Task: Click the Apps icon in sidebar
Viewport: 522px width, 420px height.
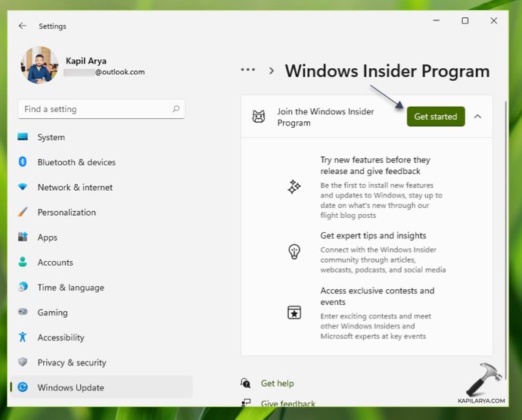Action: click(23, 237)
